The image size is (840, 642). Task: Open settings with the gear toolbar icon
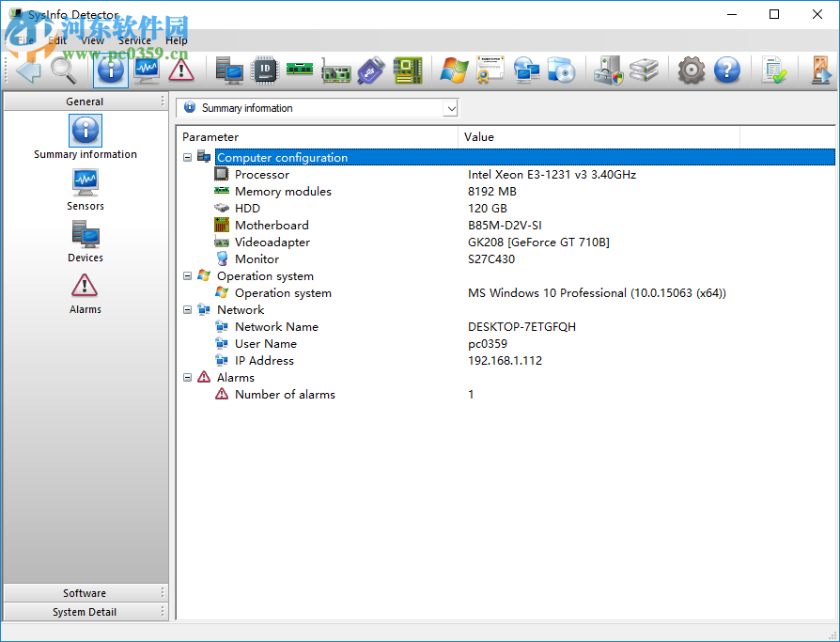pyautogui.click(x=692, y=70)
